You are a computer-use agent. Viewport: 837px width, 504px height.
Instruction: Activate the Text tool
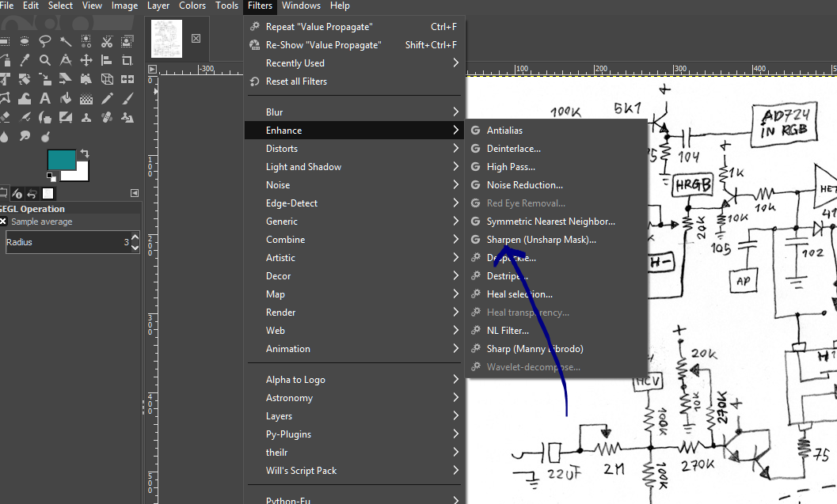pos(45,98)
